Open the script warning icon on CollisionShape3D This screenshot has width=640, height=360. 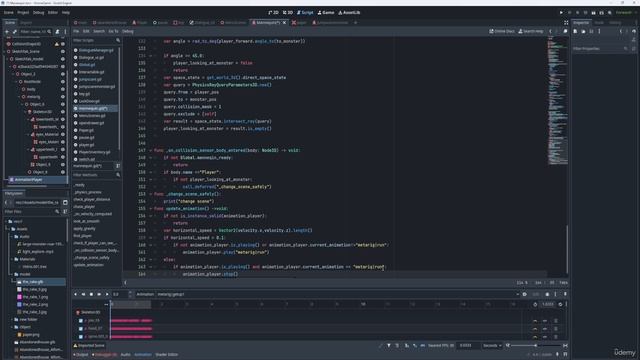click(x=57, y=44)
